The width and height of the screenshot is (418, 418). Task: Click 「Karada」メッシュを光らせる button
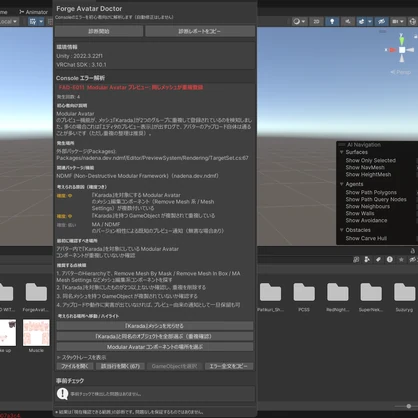click(x=155, y=326)
